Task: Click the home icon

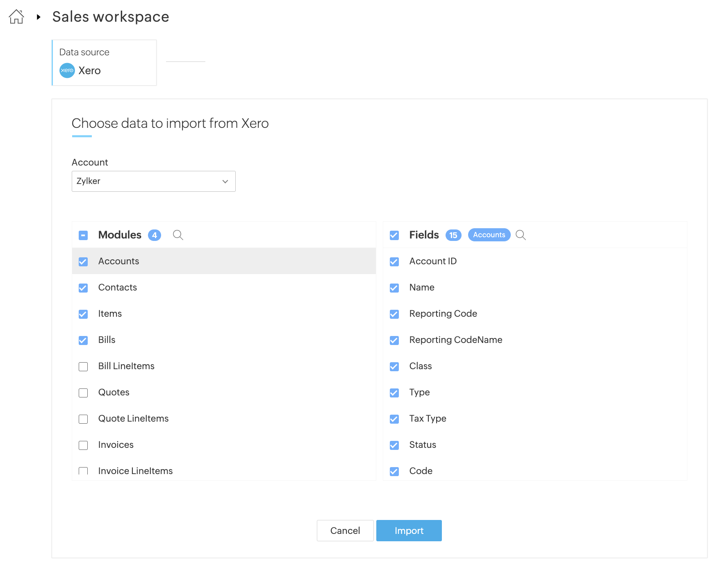Action: click(16, 17)
